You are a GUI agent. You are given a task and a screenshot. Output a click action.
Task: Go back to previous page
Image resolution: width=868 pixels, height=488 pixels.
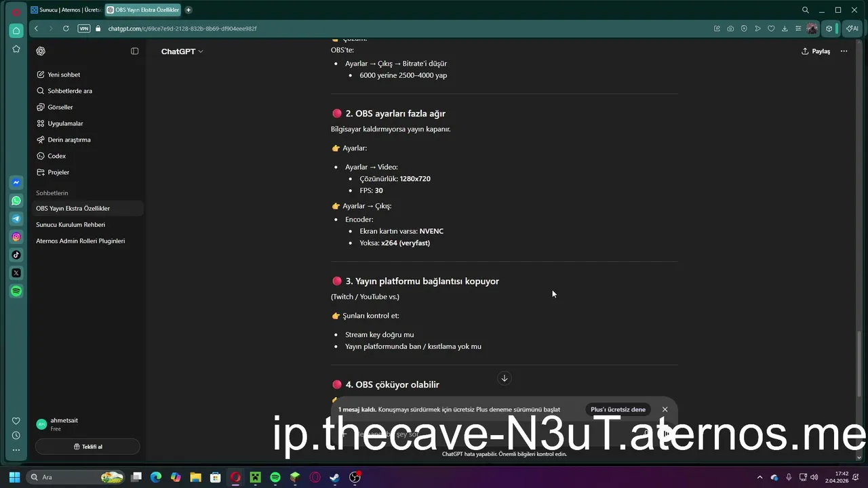(x=36, y=28)
